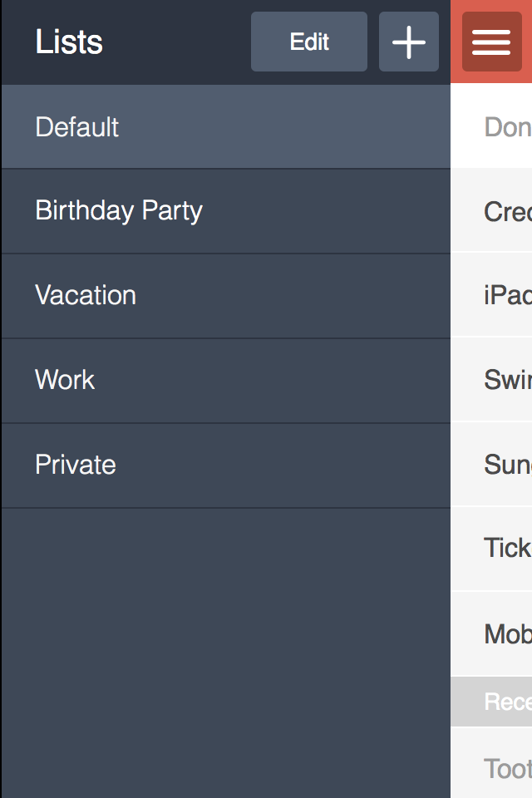Tap the plus icon to add a list

tap(409, 42)
